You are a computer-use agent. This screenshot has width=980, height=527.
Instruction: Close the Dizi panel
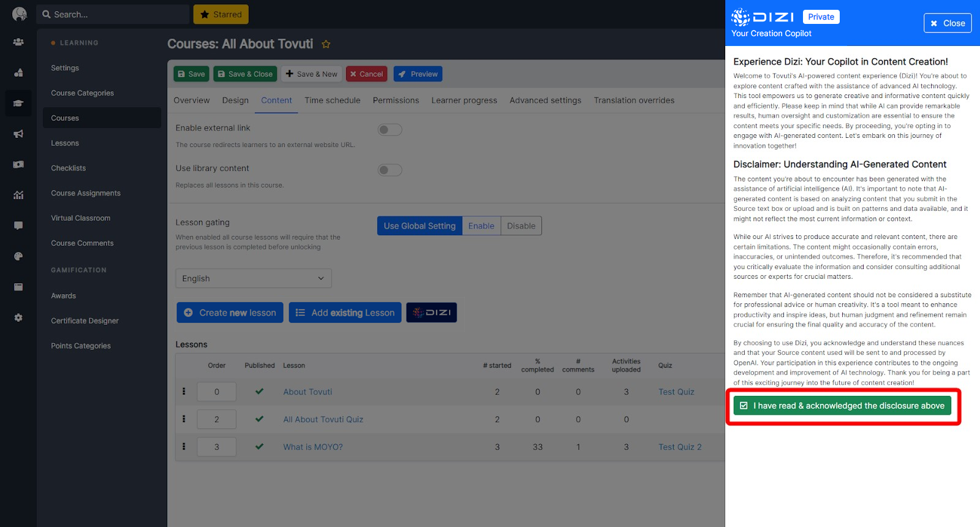[948, 23]
